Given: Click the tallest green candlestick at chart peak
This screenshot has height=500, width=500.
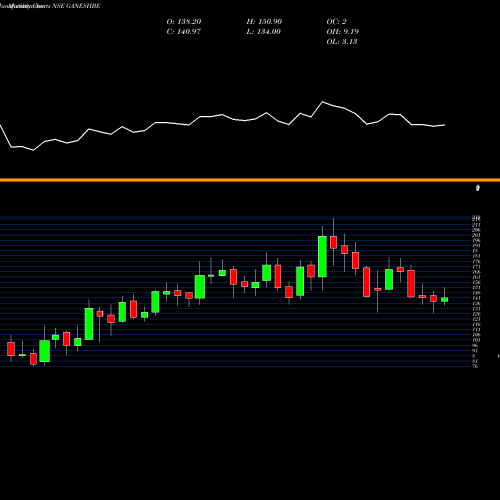Looking at the screenshot, I should tap(322, 256).
